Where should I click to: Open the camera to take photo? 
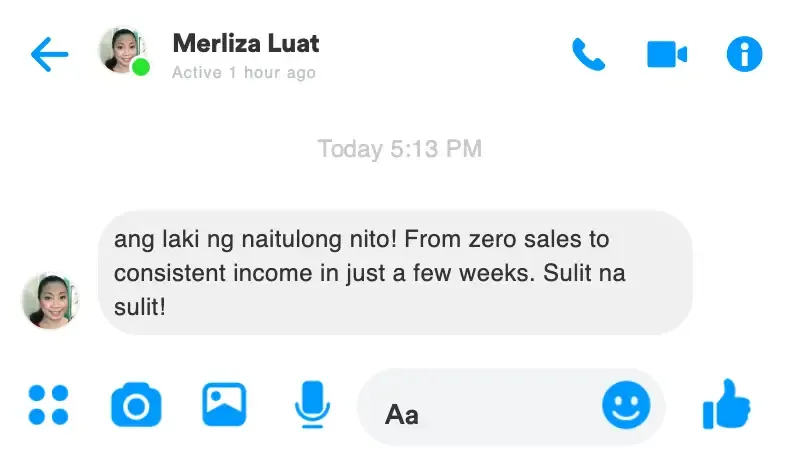pos(135,405)
